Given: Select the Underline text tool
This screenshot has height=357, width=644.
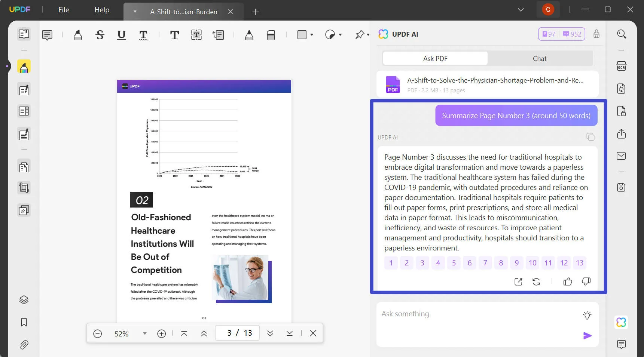Looking at the screenshot, I should click(x=122, y=35).
